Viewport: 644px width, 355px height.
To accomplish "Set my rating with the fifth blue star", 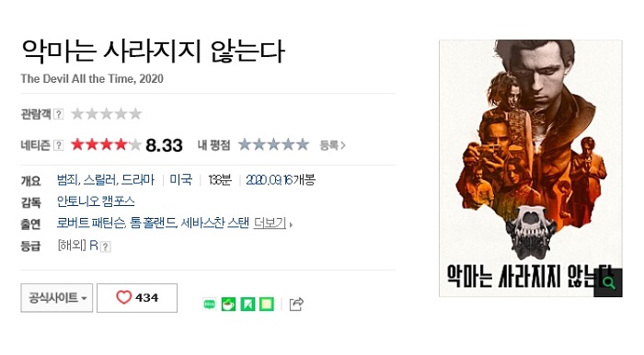I will tap(303, 144).
